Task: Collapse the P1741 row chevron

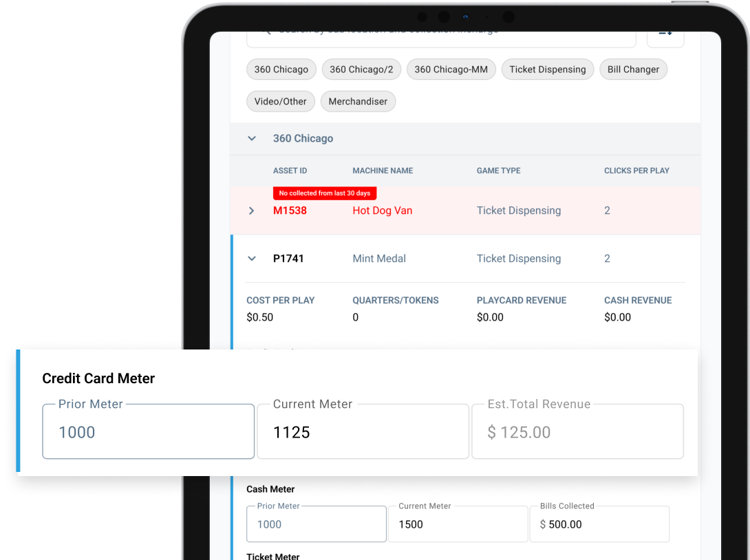Action: (x=252, y=259)
